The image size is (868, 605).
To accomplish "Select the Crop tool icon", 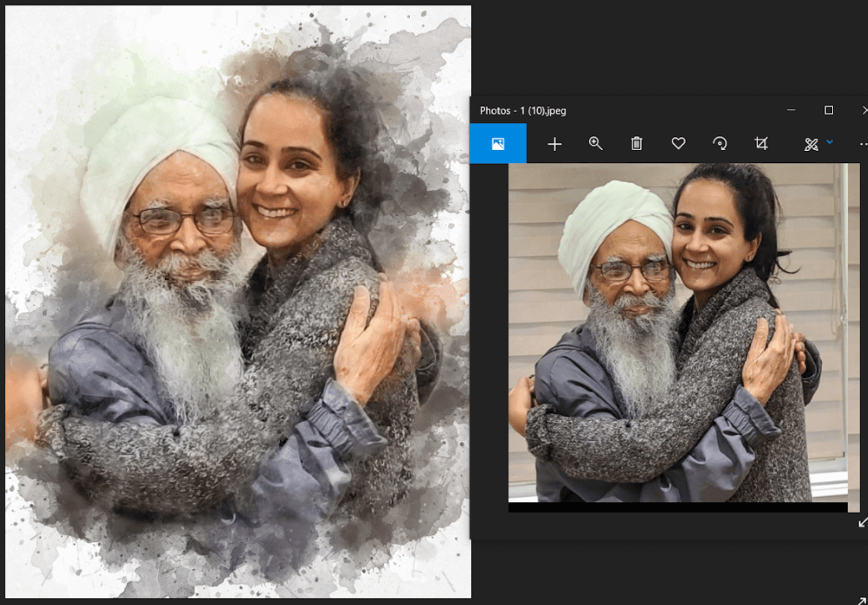I will click(x=761, y=144).
